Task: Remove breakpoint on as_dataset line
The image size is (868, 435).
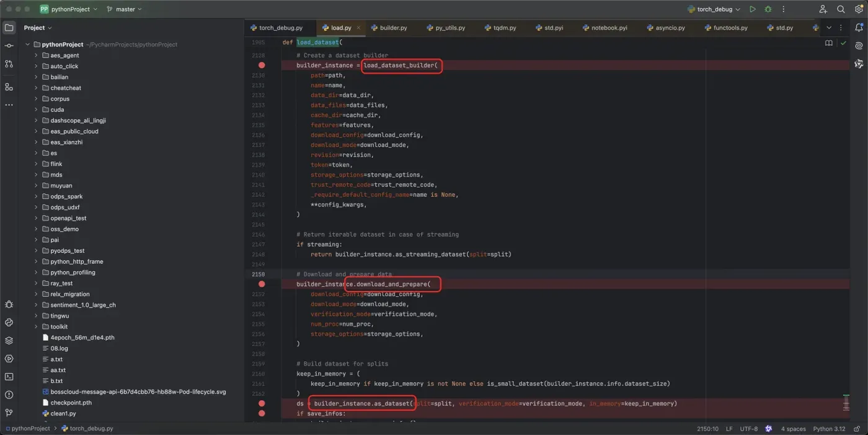Action: point(262,403)
